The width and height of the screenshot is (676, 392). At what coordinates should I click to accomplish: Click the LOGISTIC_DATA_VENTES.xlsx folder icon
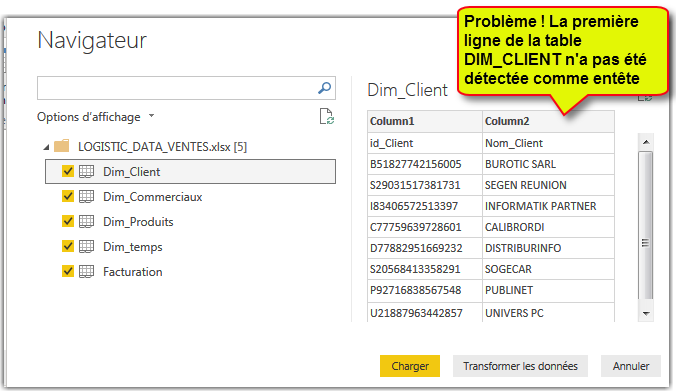coord(62,146)
